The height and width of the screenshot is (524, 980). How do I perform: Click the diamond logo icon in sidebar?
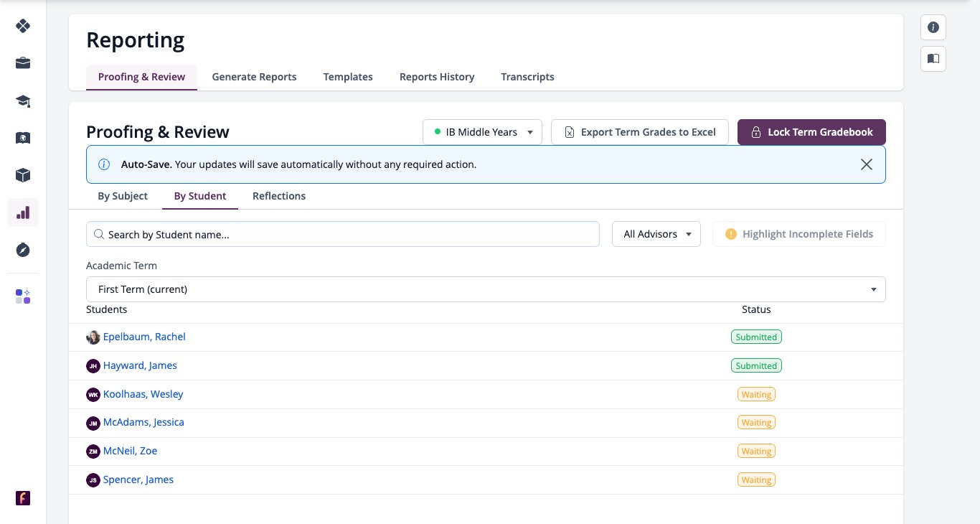[23, 26]
